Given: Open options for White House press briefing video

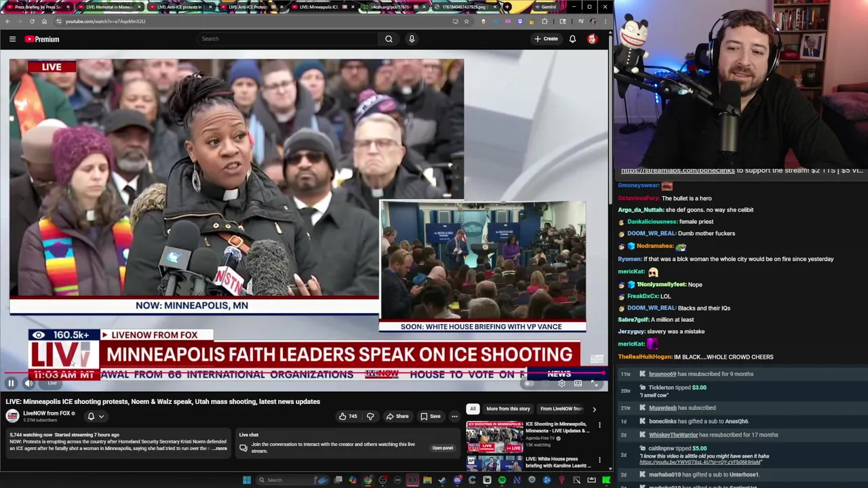Looking at the screenshot, I should 599,460.
